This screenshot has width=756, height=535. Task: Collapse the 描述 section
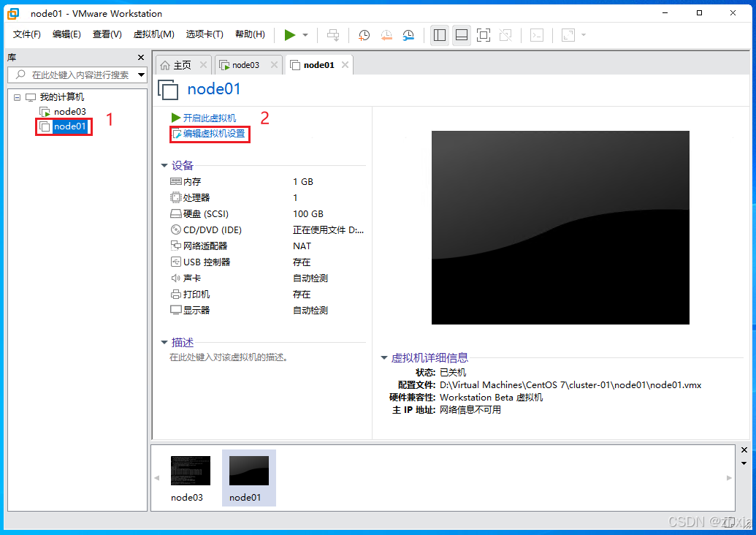tap(164, 343)
